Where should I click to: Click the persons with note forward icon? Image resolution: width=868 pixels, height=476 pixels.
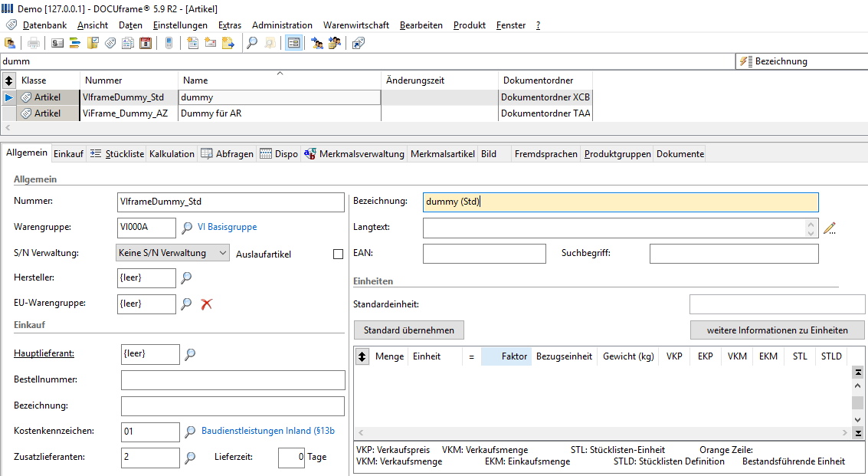[334, 43]
